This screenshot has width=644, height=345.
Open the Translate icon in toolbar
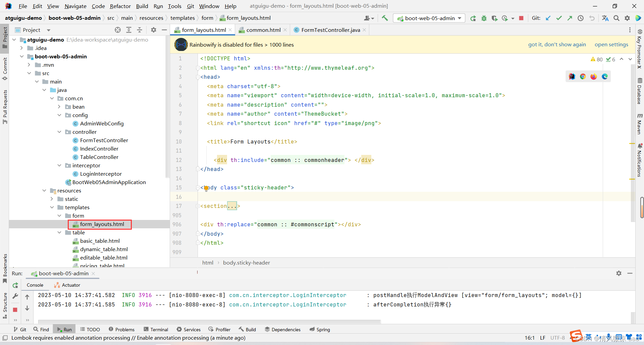(605, 18)
